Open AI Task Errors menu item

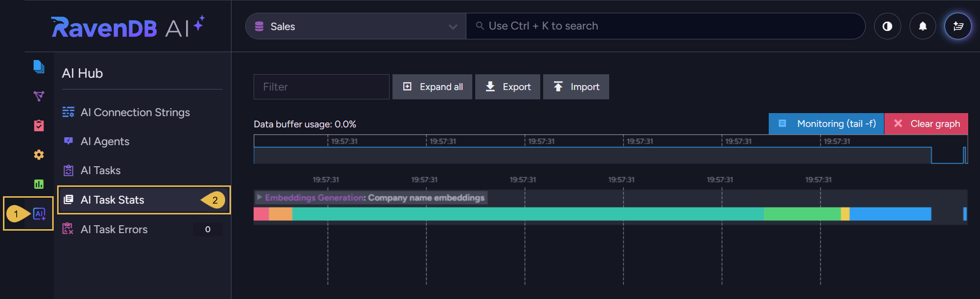142,229
